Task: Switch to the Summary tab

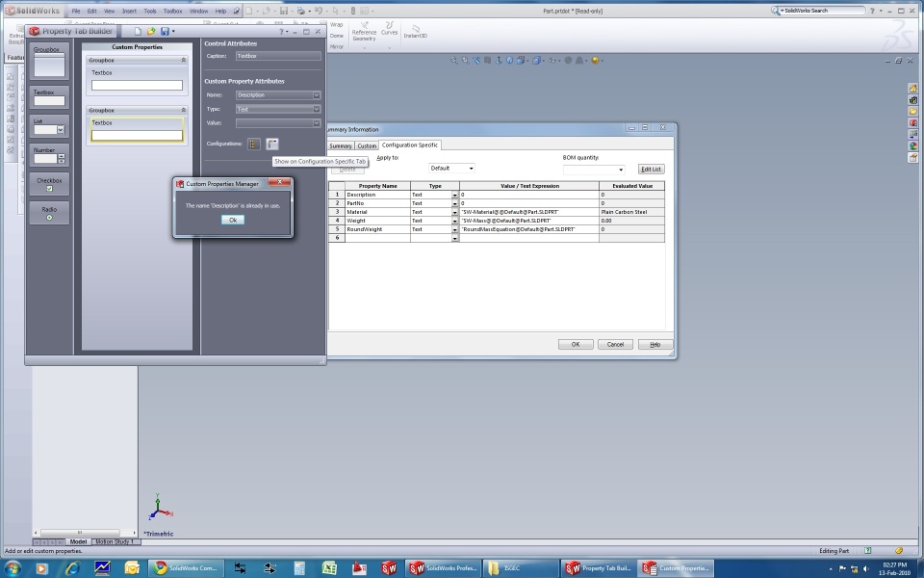Action: [x=341, y=145]
